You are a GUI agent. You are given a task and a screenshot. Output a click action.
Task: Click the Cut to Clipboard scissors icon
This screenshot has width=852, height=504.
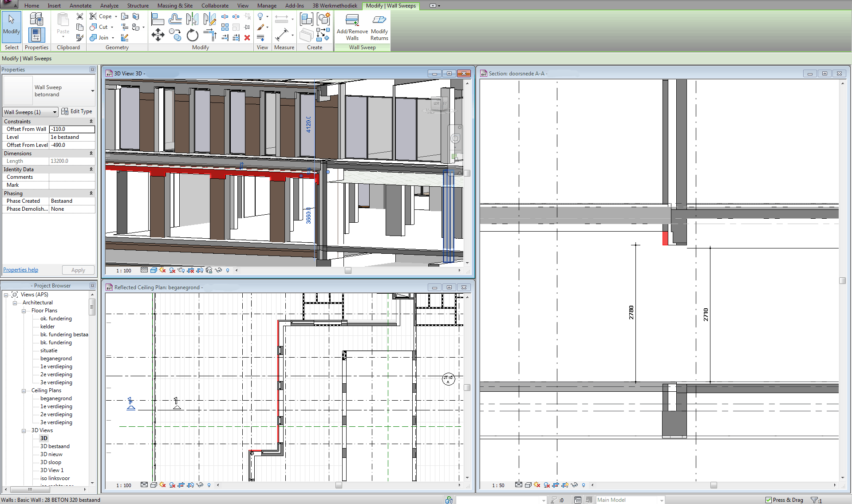click(80, 16)
